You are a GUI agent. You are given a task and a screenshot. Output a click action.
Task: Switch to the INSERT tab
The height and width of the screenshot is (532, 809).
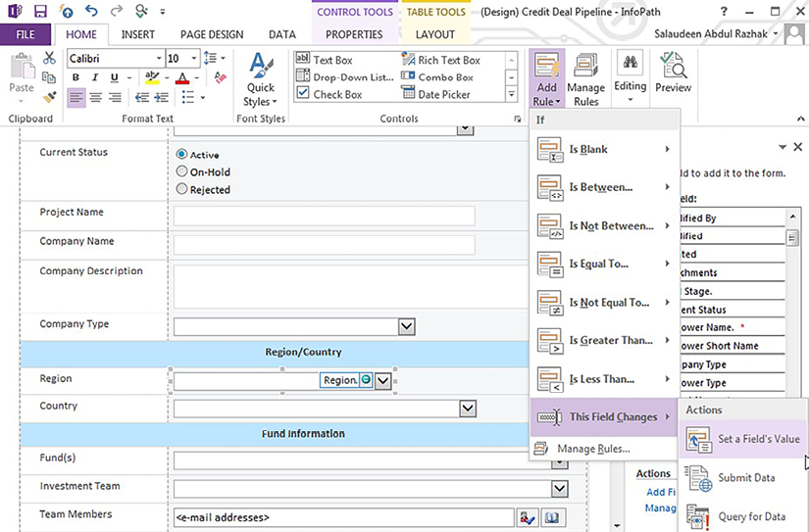(x=137, y=34)
